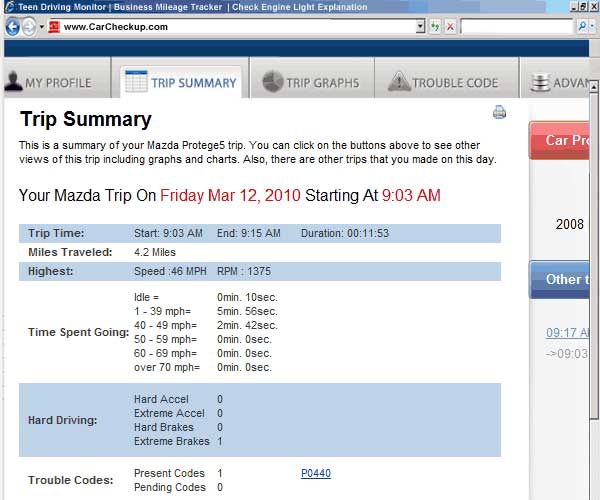Click the CarCheckup site favicon

(x=54, y=27)
